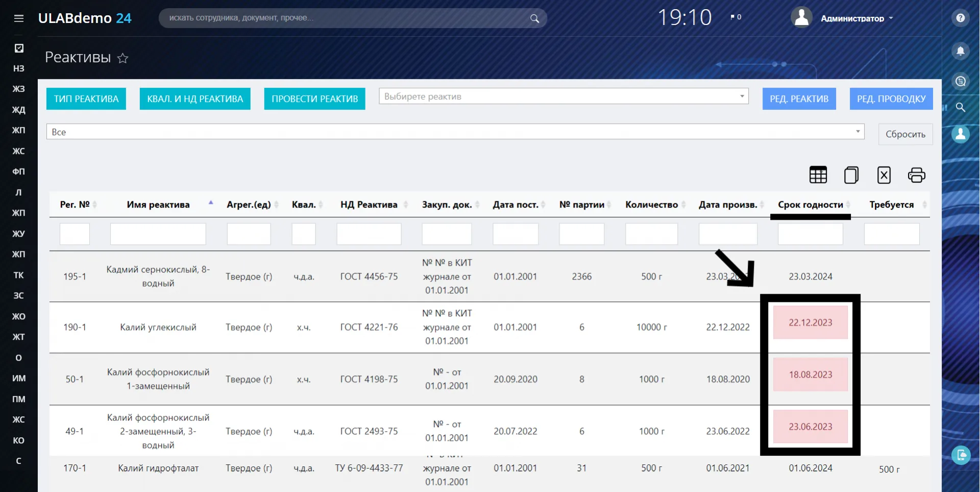Open the user profile icon in right sidebar

coord(960,134)
